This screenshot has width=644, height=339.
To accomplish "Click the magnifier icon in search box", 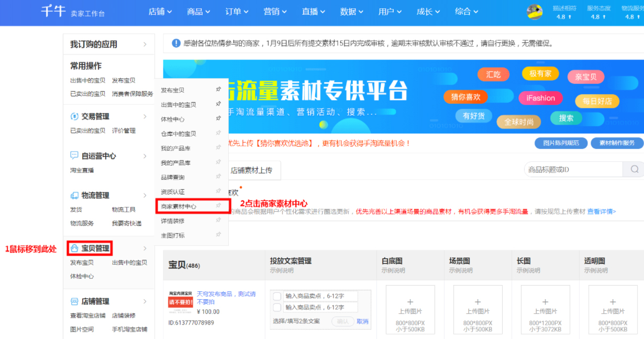I will click(x=634, y=169).
